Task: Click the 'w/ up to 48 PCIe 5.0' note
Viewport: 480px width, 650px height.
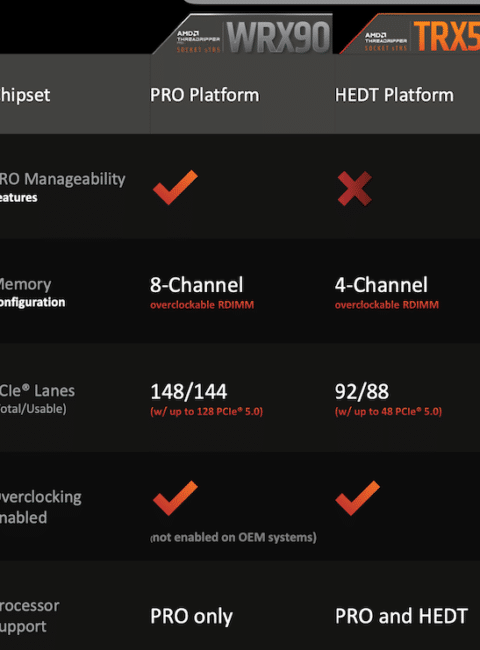Action: coord(388,412)
